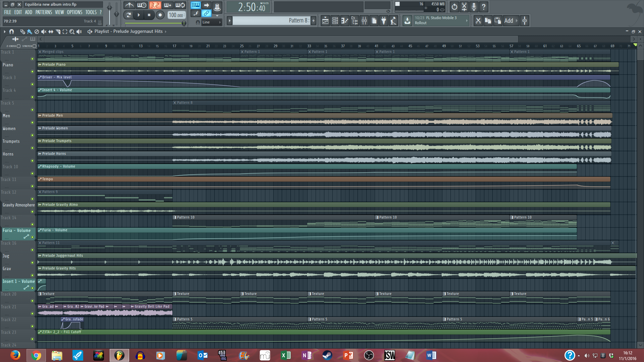The image size is (644, 362).
Task: Open the browser panel icon
Action: [x=355, y=21]
